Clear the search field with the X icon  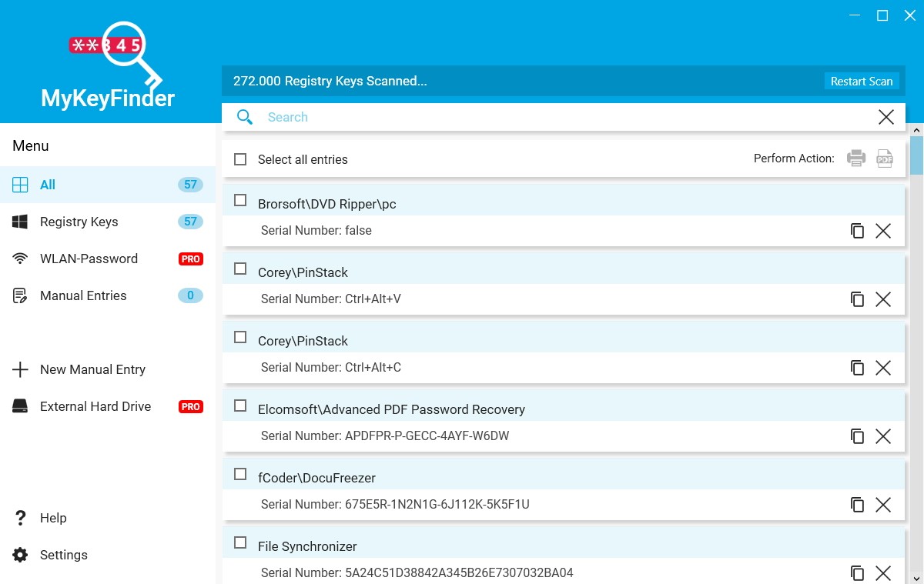886,117
